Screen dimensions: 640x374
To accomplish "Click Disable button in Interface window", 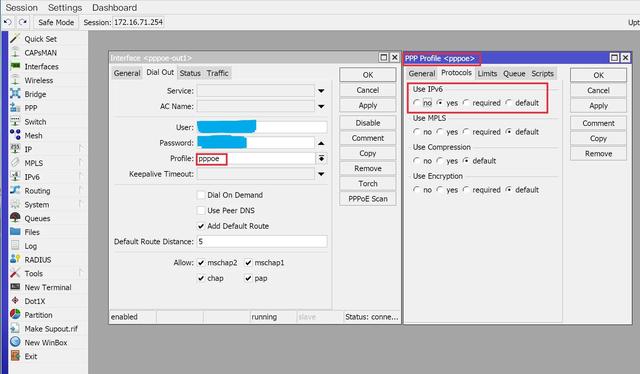I will (368, 123).
